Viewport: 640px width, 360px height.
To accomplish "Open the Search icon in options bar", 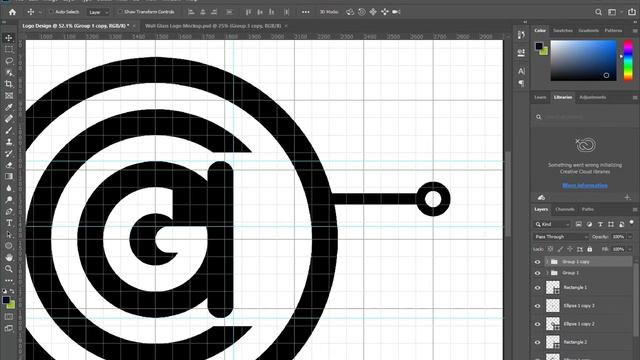I will click(598, 12).
